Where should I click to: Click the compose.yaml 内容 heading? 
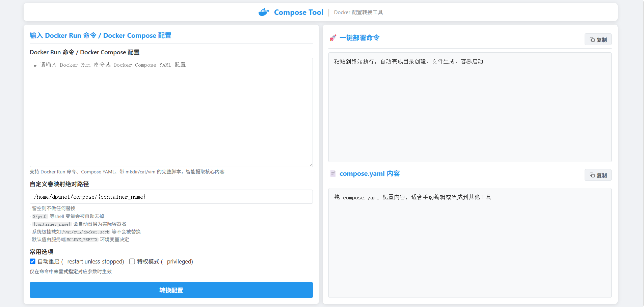pyautogui.click(x=370, y=173)
